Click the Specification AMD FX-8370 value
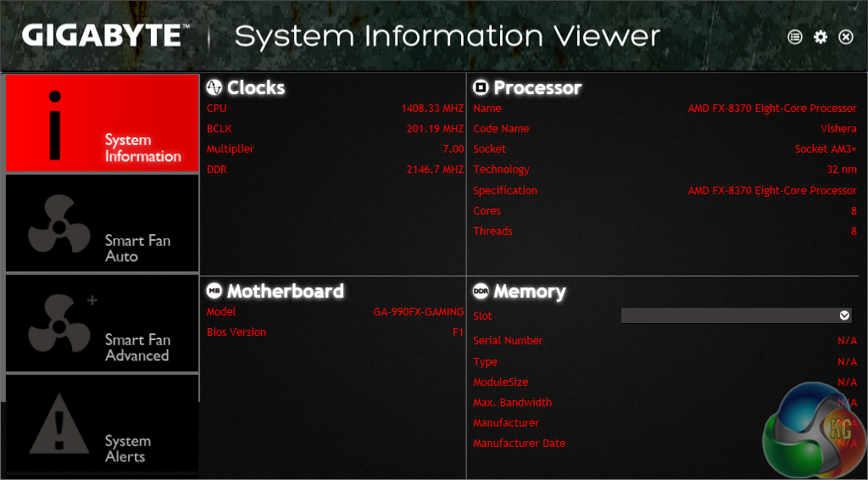The height and width of the screenshot is (480, 868). tap(772, 191)
